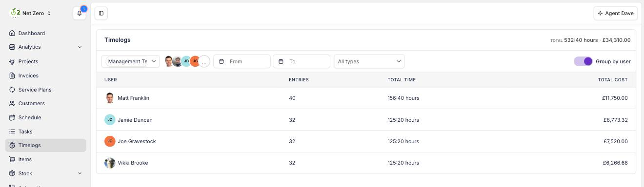
Task: Select the JG avatar in user filter
Action: point(195,61)
